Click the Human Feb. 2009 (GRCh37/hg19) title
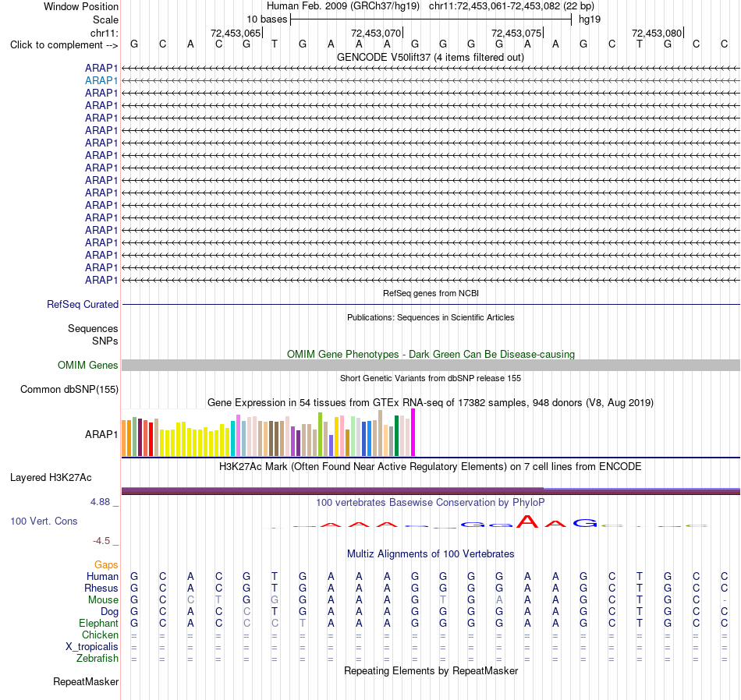 click(x=343, y=6)
